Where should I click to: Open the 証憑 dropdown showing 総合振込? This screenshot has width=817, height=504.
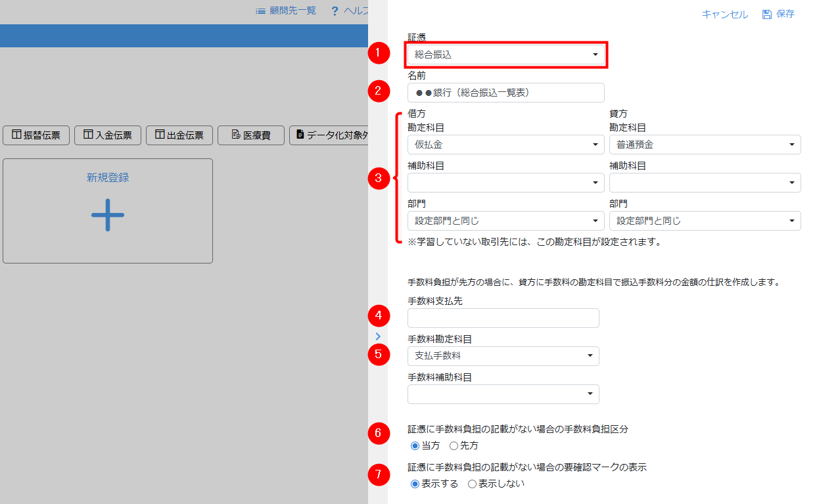pyautogui.click(x=505, y=55)
